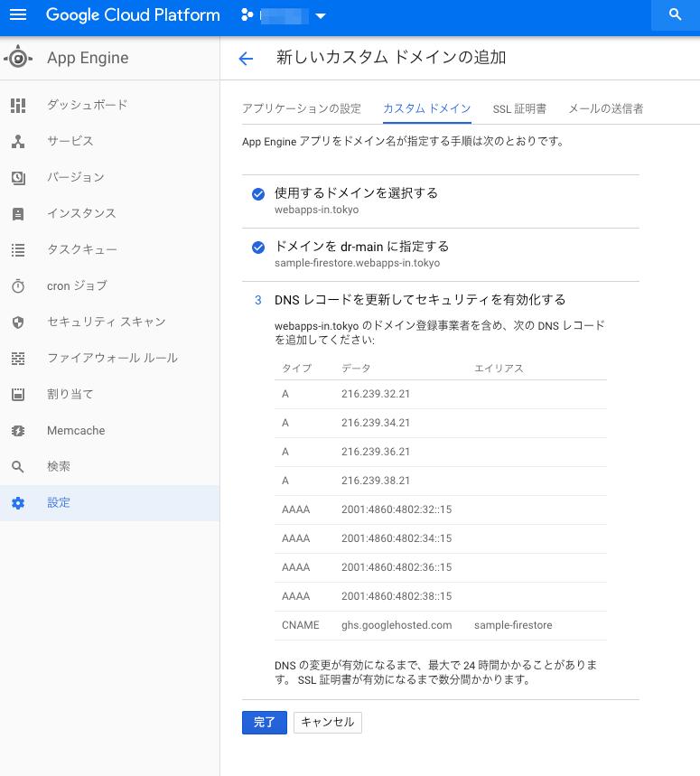Click the App Engine logo icon

point(18,58)
